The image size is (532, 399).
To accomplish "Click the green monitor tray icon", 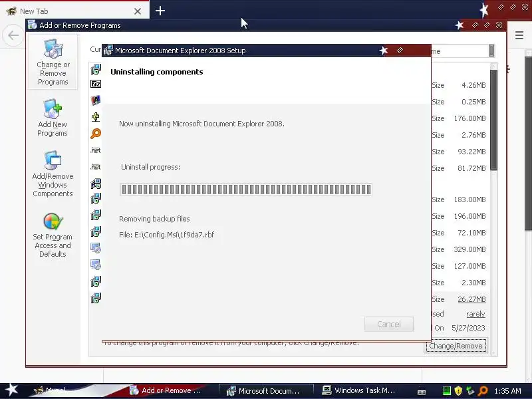I will (446, 391).
